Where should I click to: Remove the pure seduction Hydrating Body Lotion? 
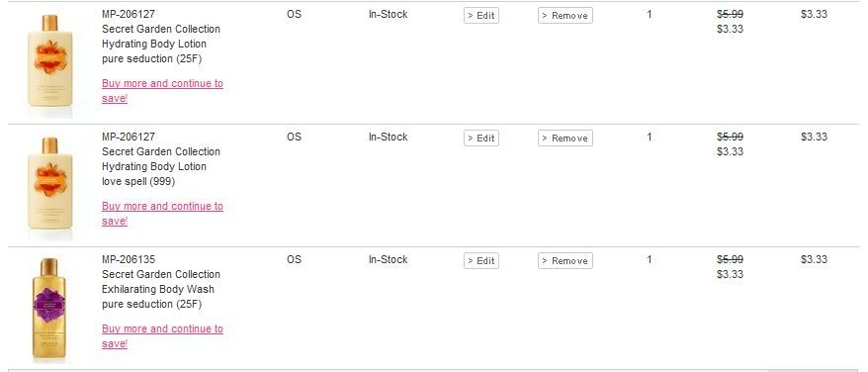point(565,16)
